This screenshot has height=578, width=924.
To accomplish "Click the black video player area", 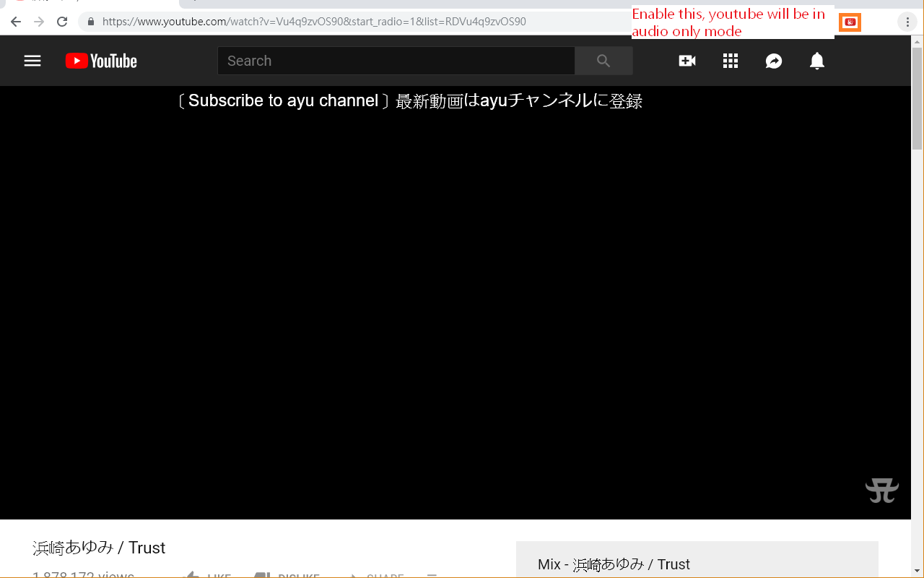I will [456, 303].
